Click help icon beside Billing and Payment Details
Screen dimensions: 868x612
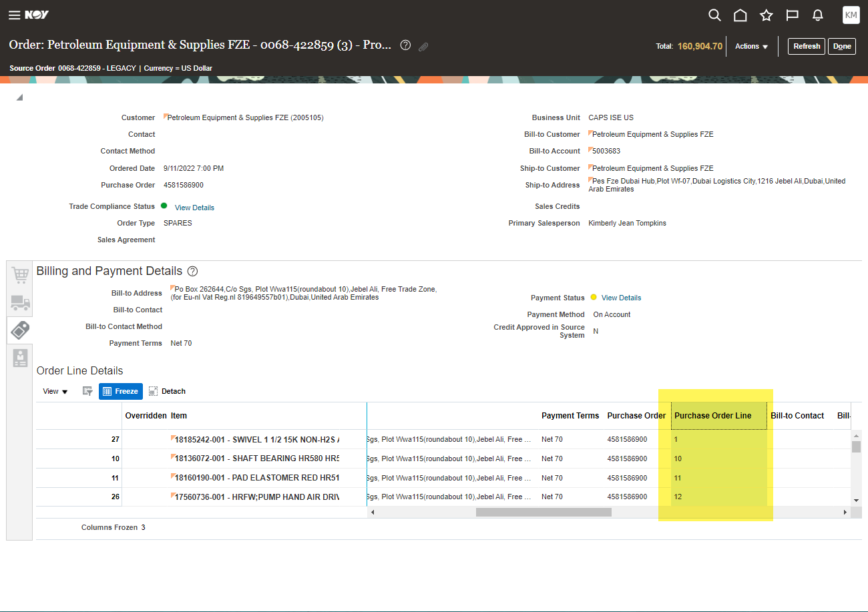192,271
